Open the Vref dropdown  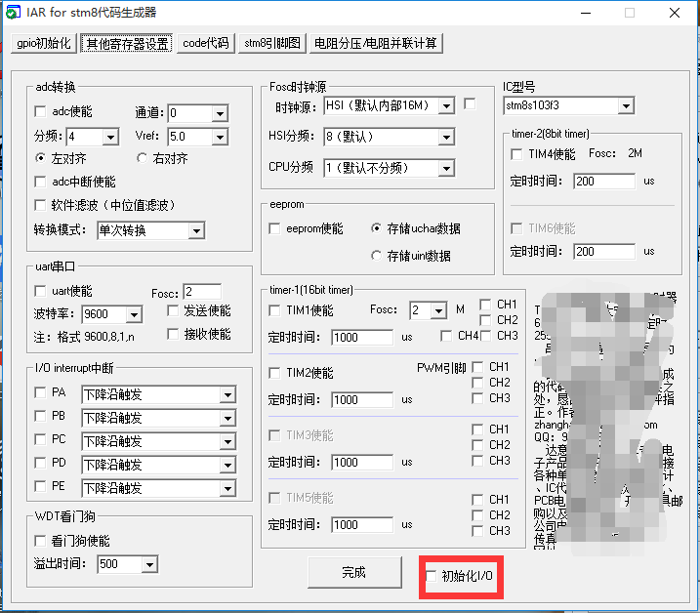click(220, 137)
